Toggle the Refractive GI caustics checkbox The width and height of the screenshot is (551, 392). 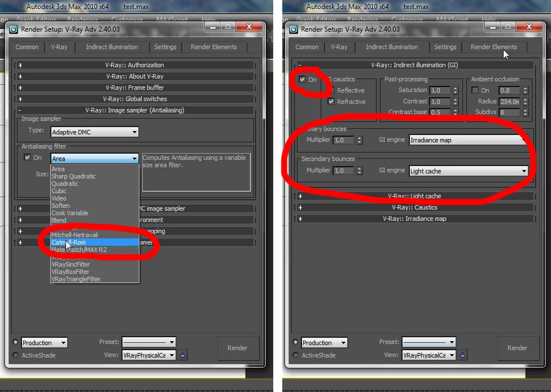point(331,101)
